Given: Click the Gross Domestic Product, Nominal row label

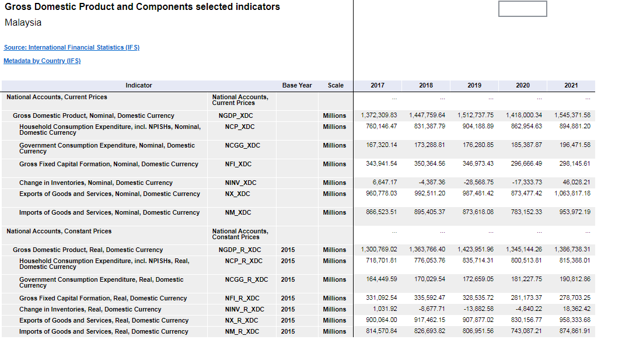Looking at the screenshot, I should tap(93, 116).
